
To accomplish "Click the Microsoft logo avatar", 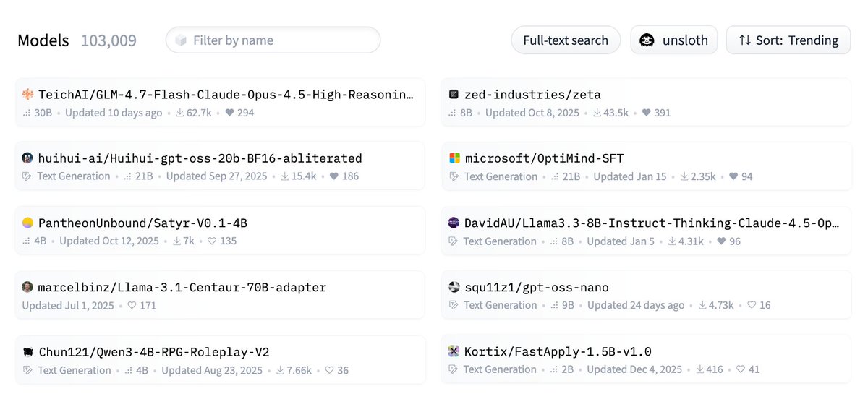I will coord(454,158).
